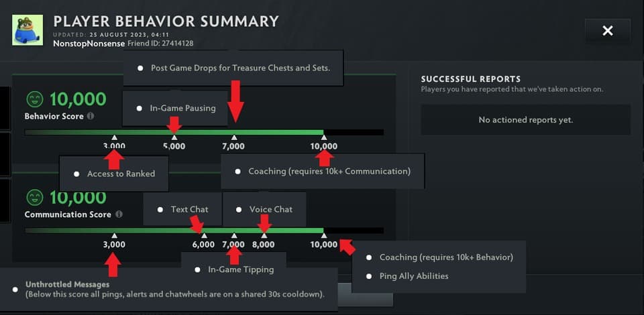Click the 8,000 marker on Communication Score bar

click(x=264, y=244)
